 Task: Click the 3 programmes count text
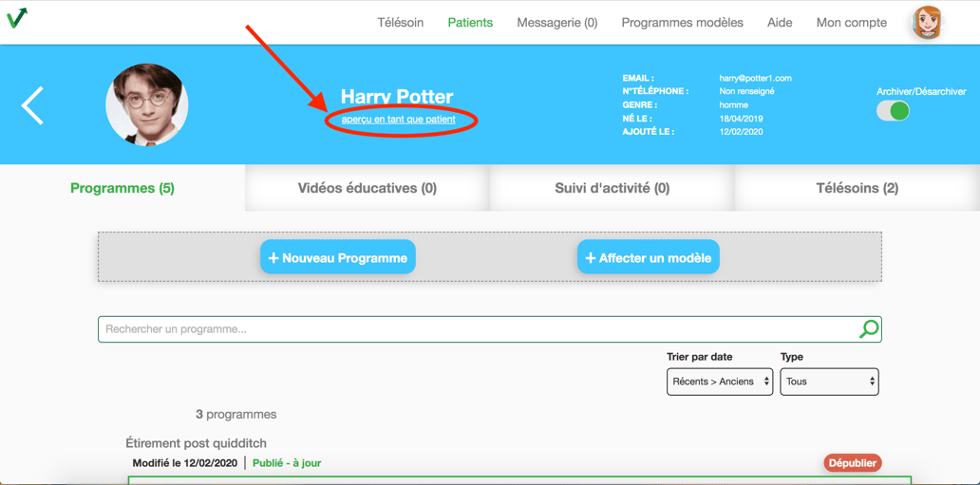click(236, 415)
